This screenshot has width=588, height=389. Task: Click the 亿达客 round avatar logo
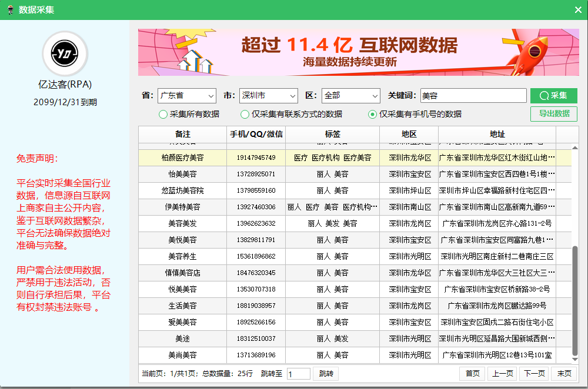pos(65,54)
